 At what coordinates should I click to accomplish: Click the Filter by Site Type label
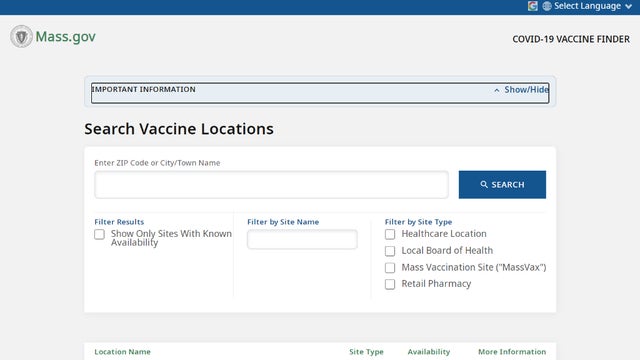point(418,222)
